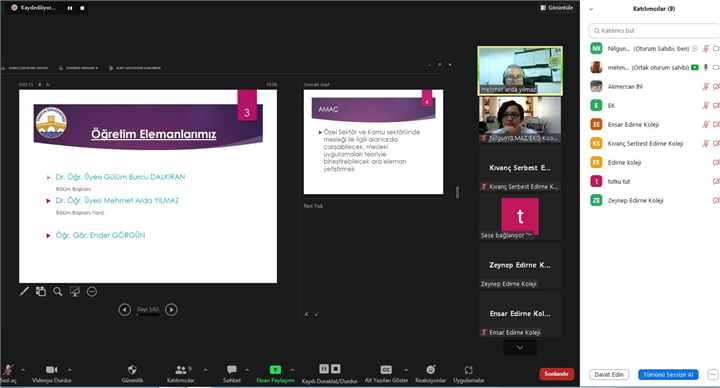Show more video tiles with down chevron

pos(520,348)
